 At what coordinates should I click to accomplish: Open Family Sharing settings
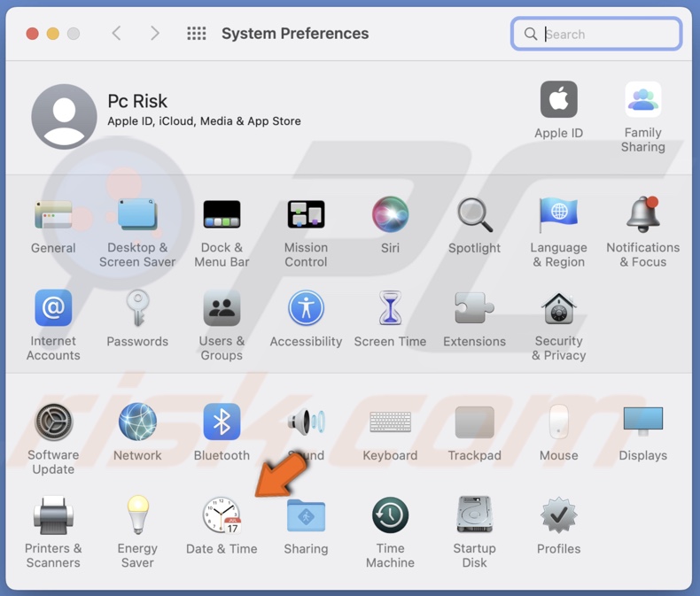tap(642, 101)
